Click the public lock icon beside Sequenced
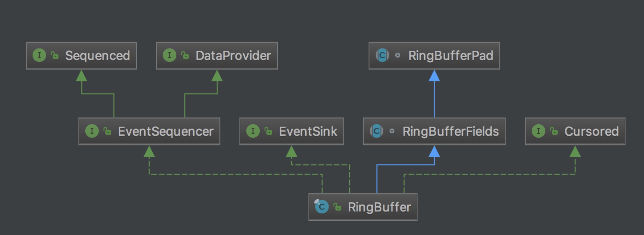Viewport: 644px width, 235px height. [54, 55]
